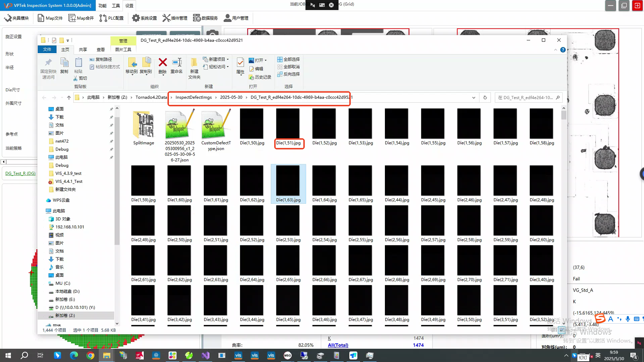Open VPTek 工具 menu
Image resolution: width=644 pixels, height=362 pixels.
(116, 5)
